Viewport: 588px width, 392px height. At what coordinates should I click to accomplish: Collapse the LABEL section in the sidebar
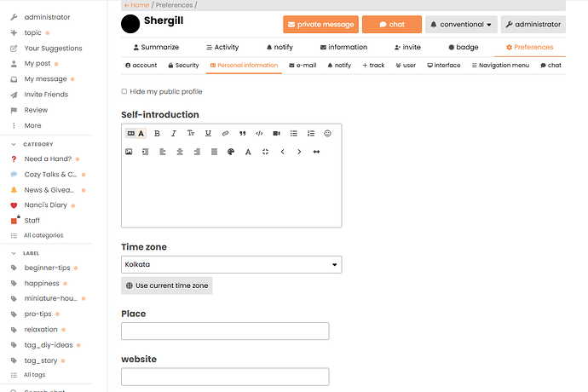pos(13,253)
